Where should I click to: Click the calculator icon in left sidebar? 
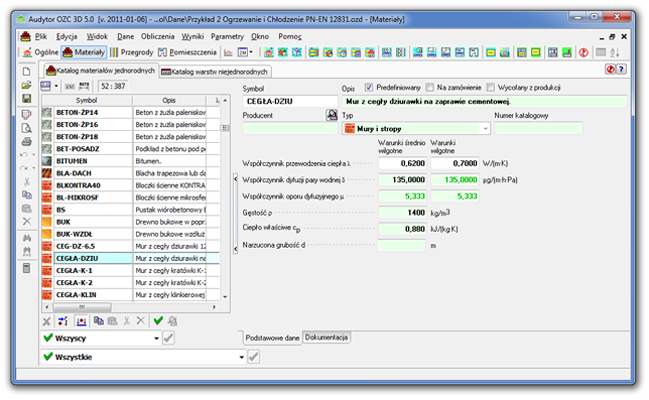(26, 268)
